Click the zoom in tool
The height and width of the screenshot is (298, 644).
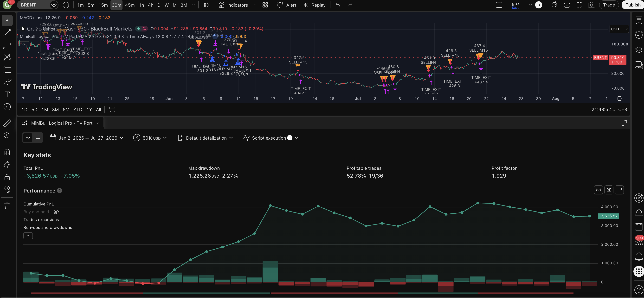coord(7,135)
